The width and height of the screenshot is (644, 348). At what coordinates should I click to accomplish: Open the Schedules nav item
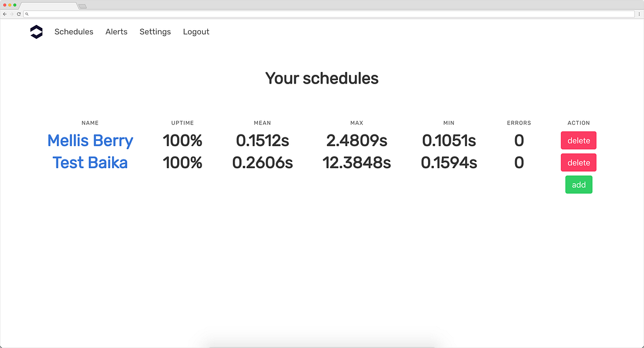(x=74, y=32)
